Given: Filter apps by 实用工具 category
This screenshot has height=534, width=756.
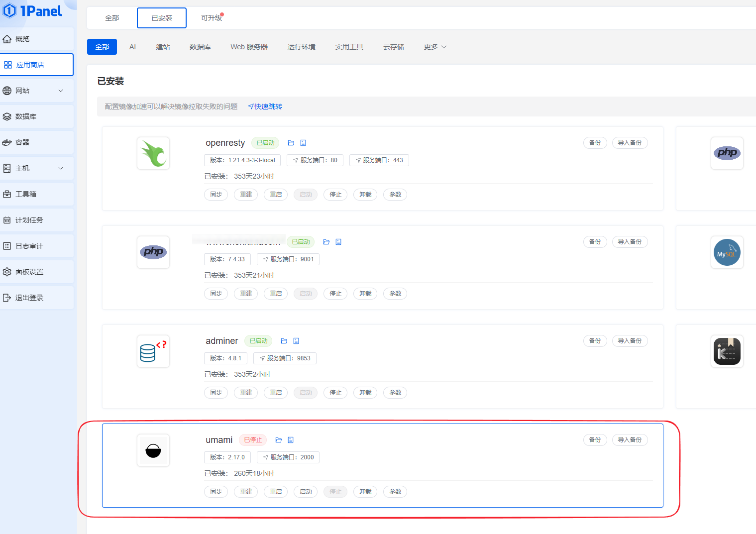Looking at the screenshot, I should pyautogui.click(x=349, y=47).
